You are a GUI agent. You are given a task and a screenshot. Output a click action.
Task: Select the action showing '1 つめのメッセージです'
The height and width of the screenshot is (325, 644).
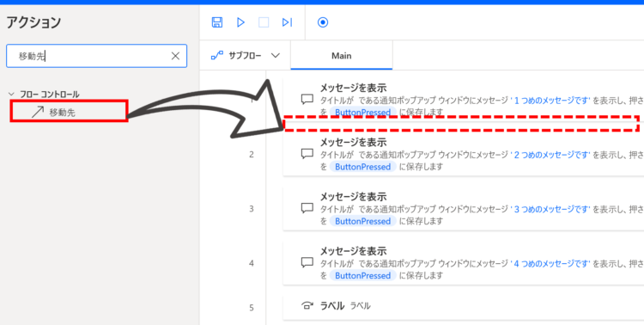pos(464,99)
